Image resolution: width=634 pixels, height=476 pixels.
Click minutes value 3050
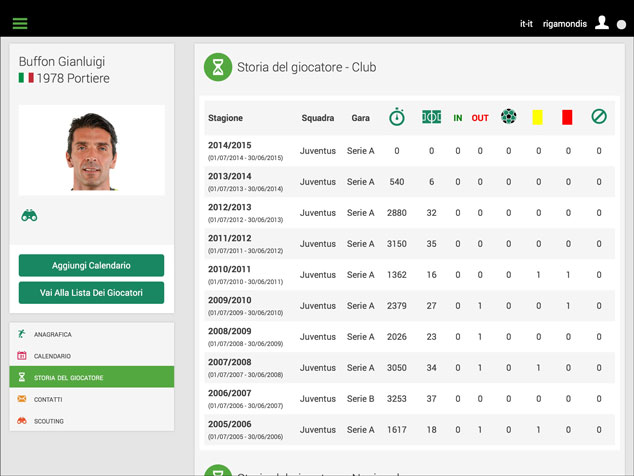click(397, 368)
